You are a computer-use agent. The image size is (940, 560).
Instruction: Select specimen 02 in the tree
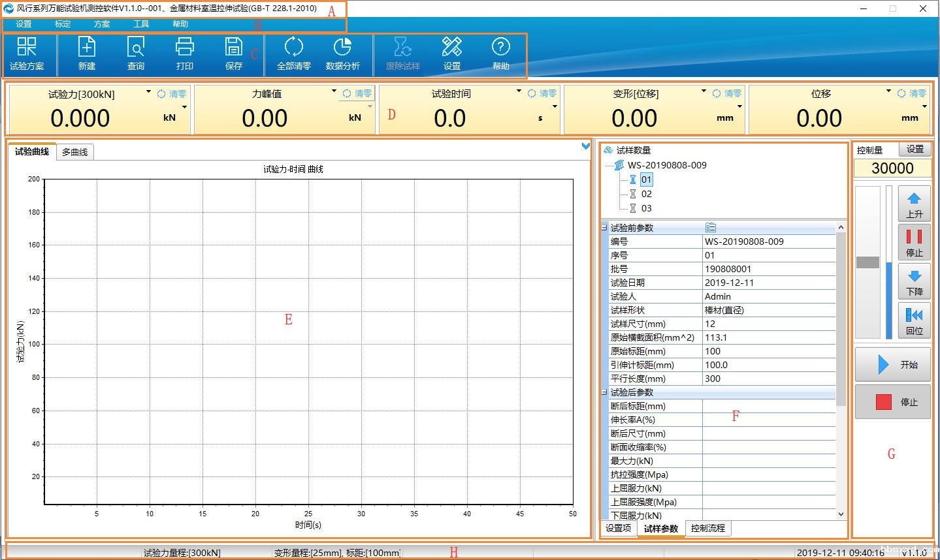[646, 194]
